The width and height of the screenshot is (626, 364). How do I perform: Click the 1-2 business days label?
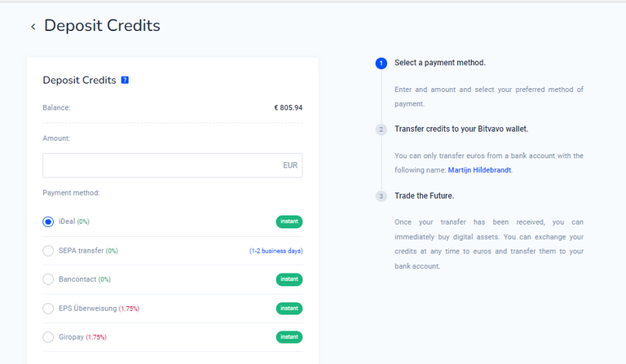[x=276, y=251]
